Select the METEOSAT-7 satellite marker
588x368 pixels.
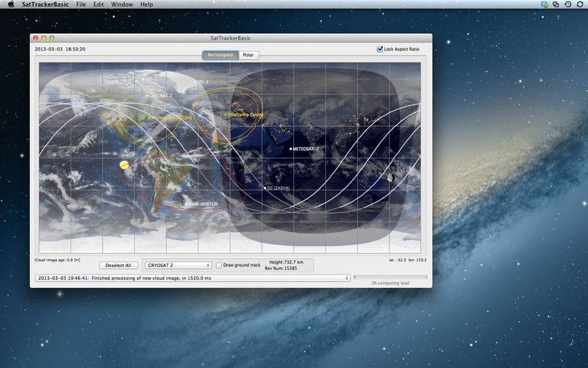pos(290,149)
